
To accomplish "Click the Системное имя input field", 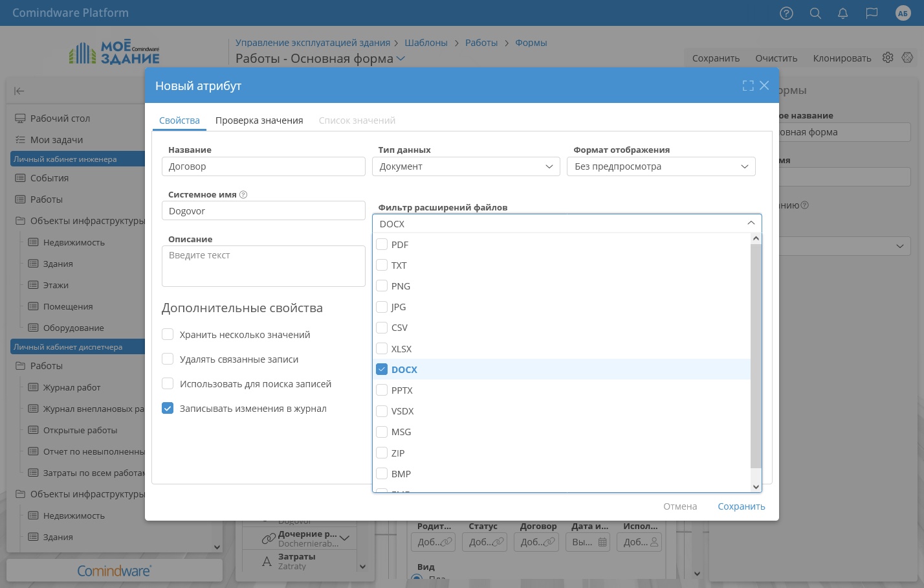I will (x=263, y=211).
